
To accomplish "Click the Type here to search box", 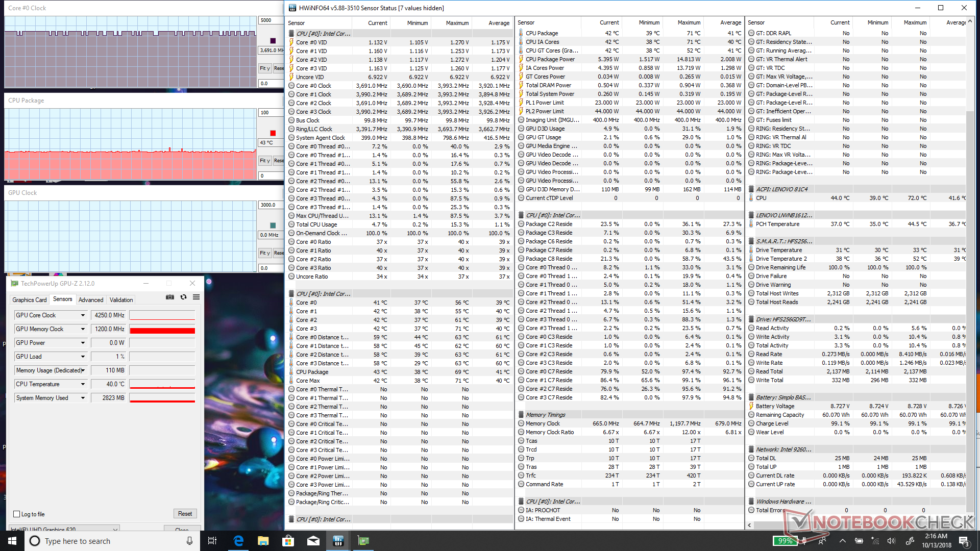I will tap(111, 541).
